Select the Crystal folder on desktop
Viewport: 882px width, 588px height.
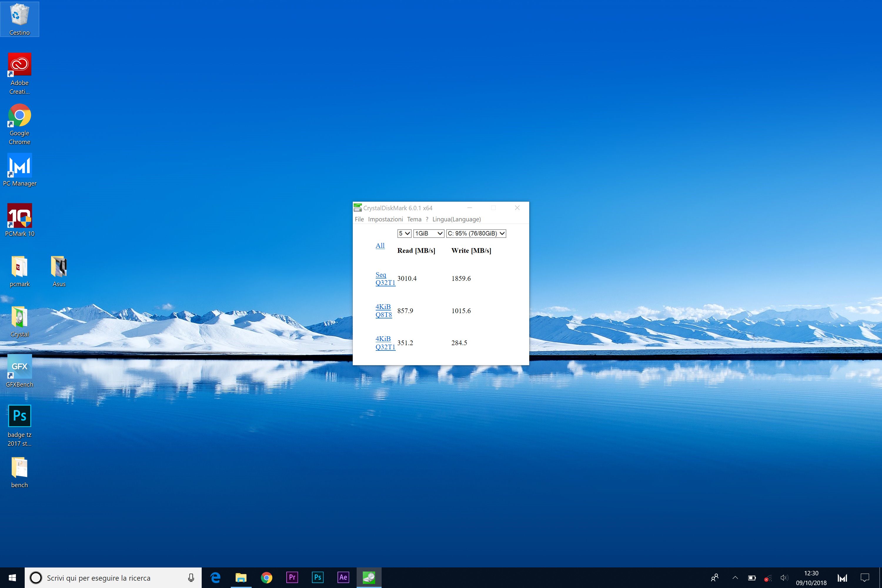tap(19, 321)
